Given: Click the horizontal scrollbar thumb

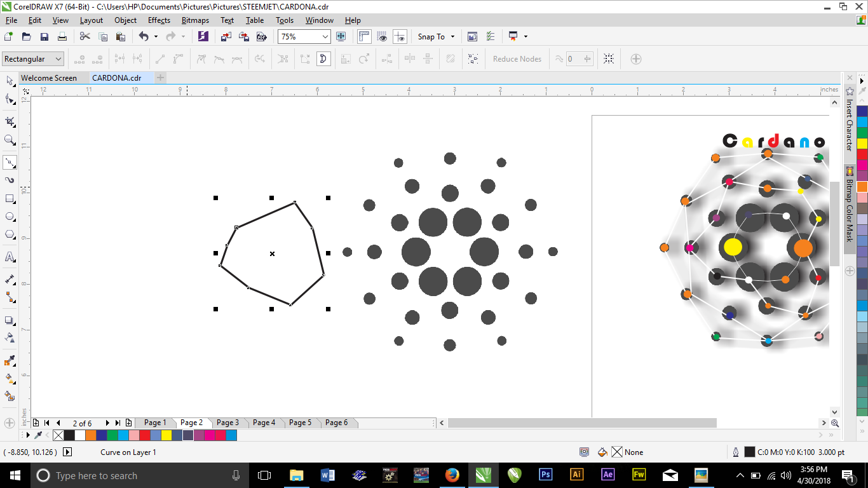Looking at the screenshot, I should [x=582, y=423].
